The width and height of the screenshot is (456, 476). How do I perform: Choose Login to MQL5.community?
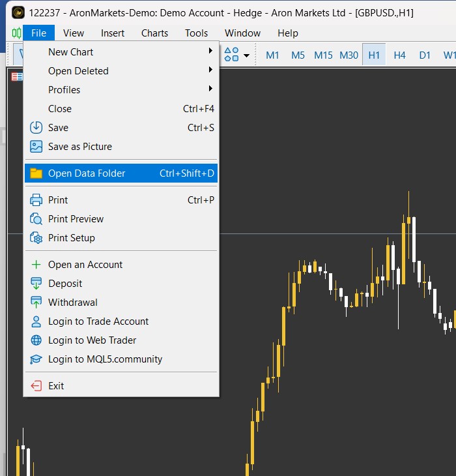coord(105,359)
